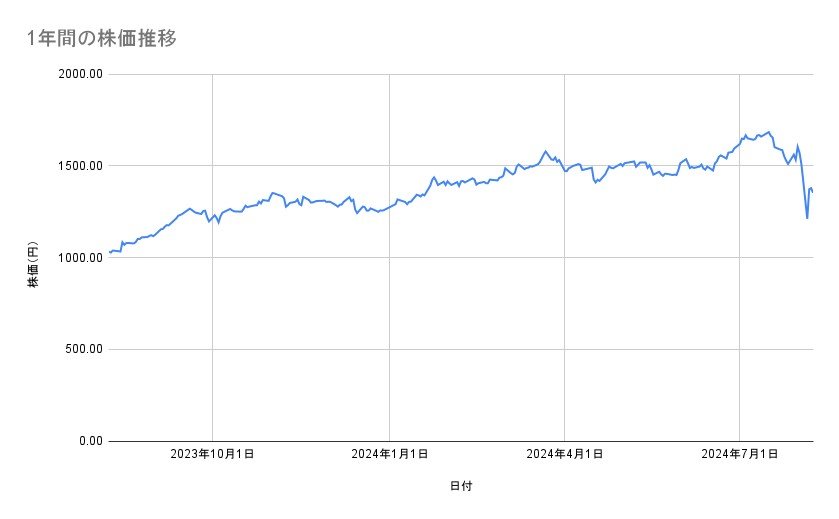Select the 2024年1月1日 date label
The image size is (839, 519).
click(x=389, y=455)
